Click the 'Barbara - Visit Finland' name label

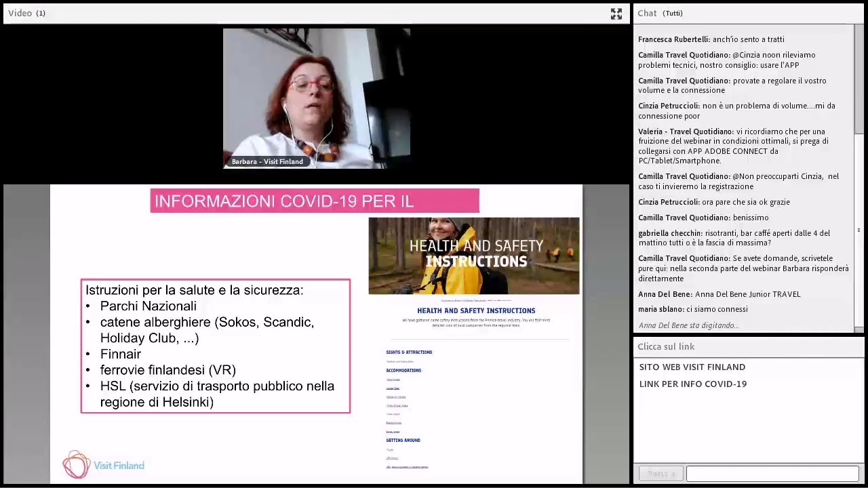click(267, 161)
